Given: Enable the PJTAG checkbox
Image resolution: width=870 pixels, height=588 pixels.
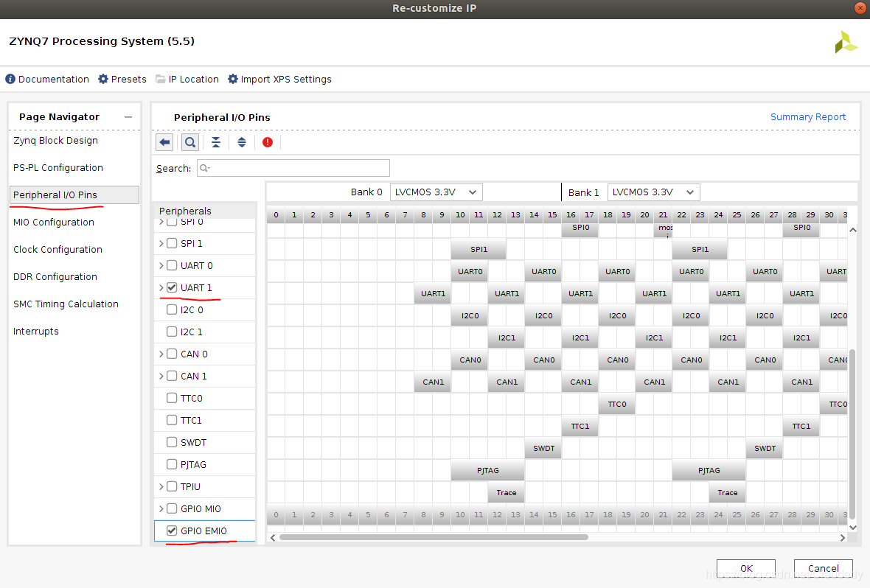Looking at the screenshot, I should pyautogui.click(x=172, y=464).
